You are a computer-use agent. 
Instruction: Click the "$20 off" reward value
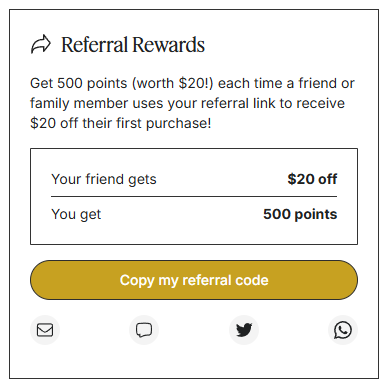click(x=312, y=179)
